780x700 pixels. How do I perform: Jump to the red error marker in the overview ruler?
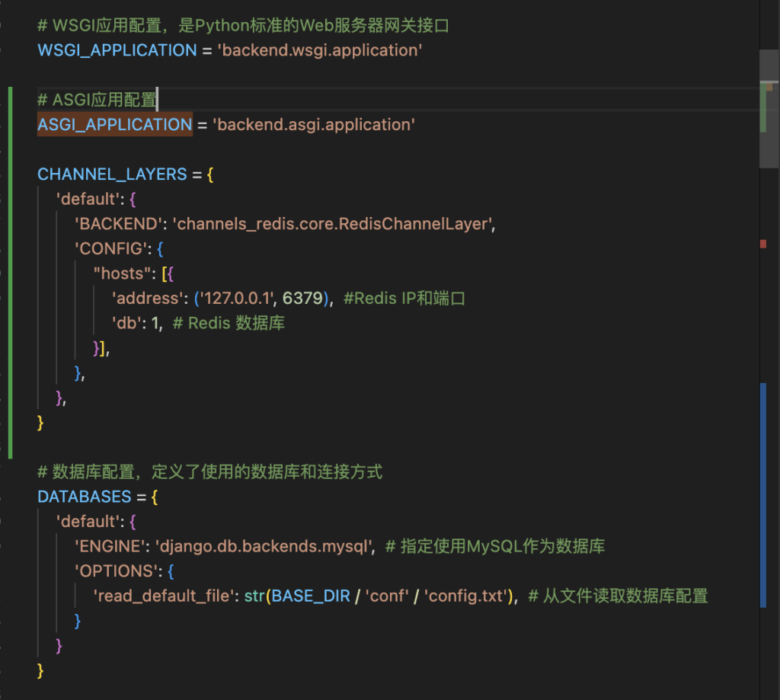click(763, 244)
